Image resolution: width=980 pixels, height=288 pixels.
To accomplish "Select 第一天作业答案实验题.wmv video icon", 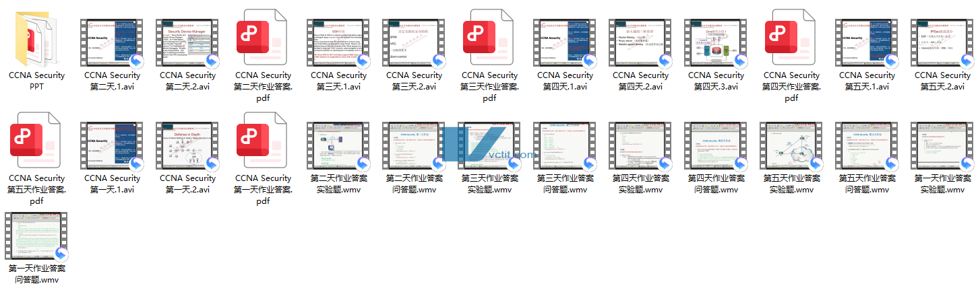I will tap(943, 146).
